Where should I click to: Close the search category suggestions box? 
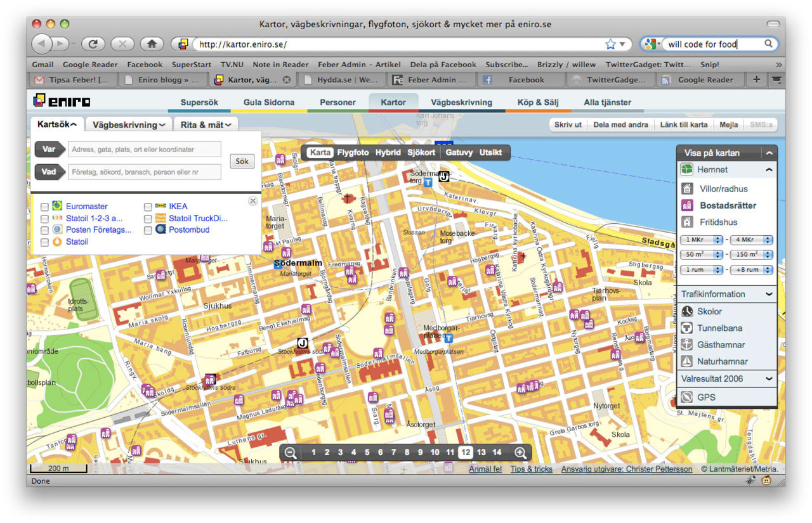tap(252, 201)
